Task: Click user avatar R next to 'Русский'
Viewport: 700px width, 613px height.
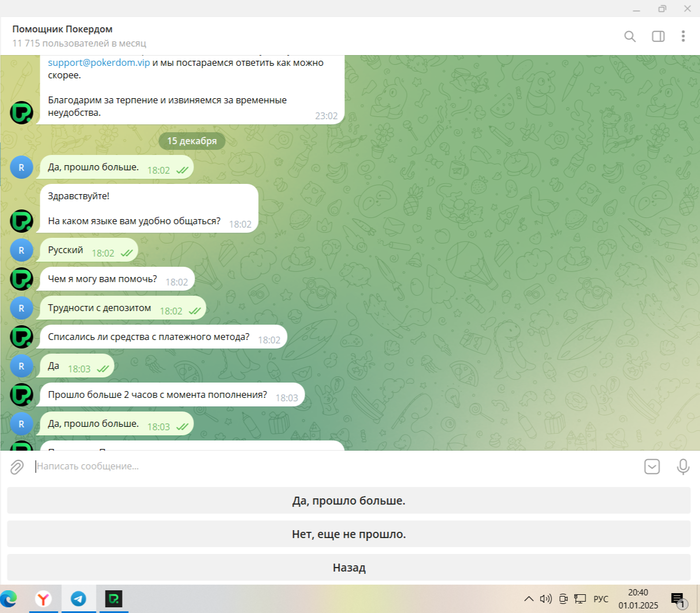Action: click(21, 250)
